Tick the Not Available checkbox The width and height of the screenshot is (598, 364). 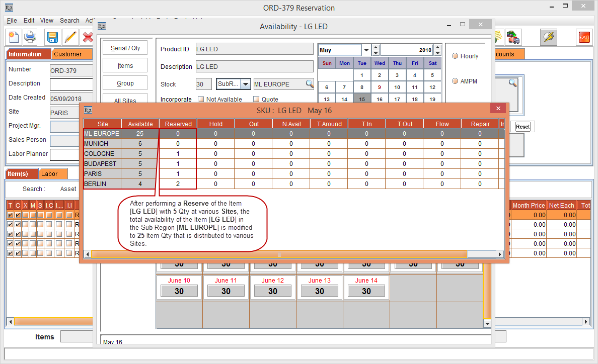point(201,100)
